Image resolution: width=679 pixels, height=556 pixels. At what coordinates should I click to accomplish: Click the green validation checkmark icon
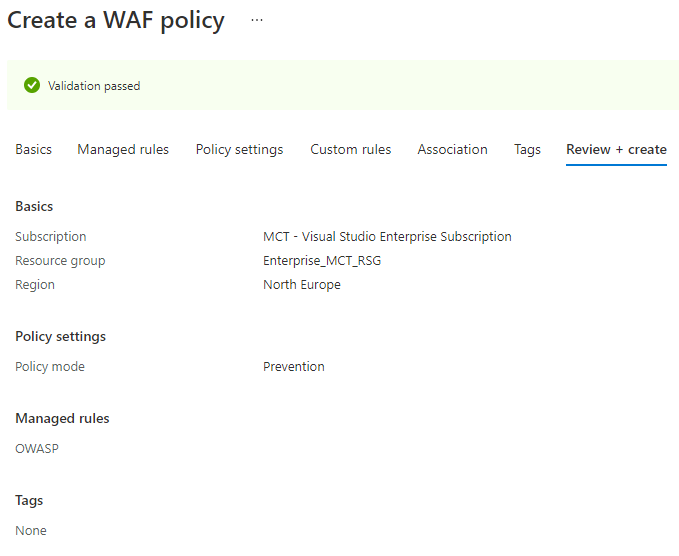32,86
